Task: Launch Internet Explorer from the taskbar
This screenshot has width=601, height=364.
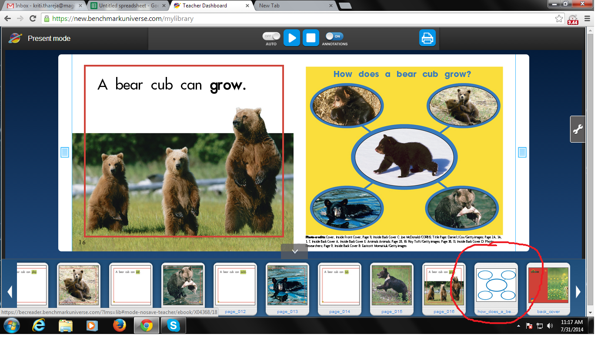Action: tap(39, 325)
